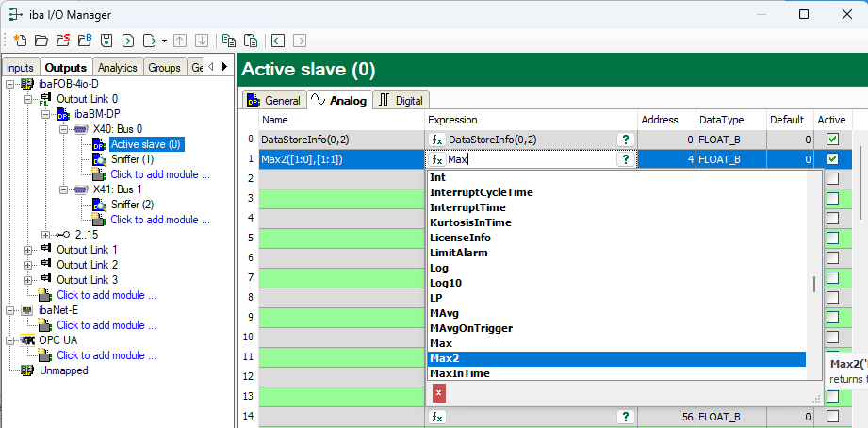Click the import arrow-into-page toolbar icon

128,41
